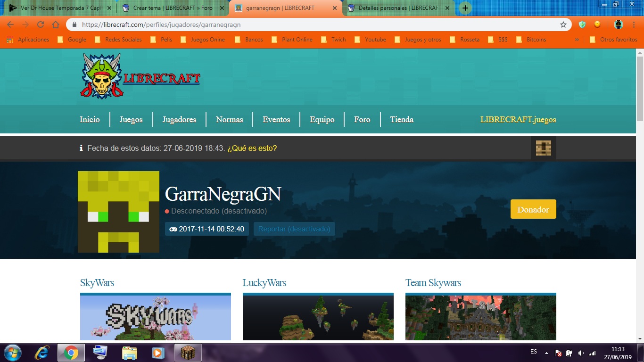The width and height of the screenshot is (644, 362).
Task: Click the user avatar head in info bar
Action: (543, 148)
